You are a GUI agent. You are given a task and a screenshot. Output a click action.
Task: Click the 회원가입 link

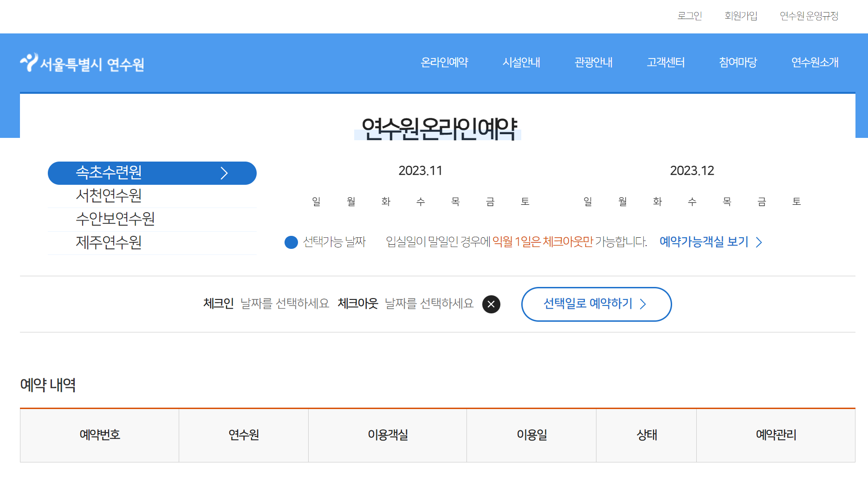coord(741,16)
